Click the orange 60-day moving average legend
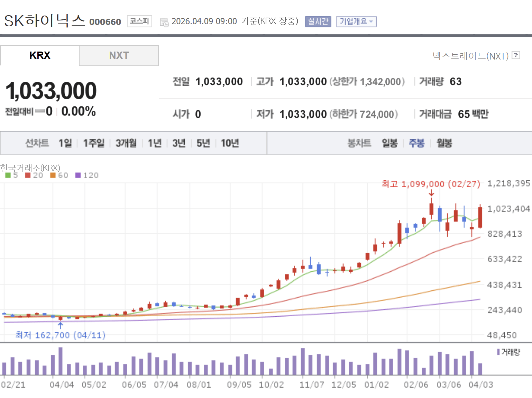 (59, 175)
